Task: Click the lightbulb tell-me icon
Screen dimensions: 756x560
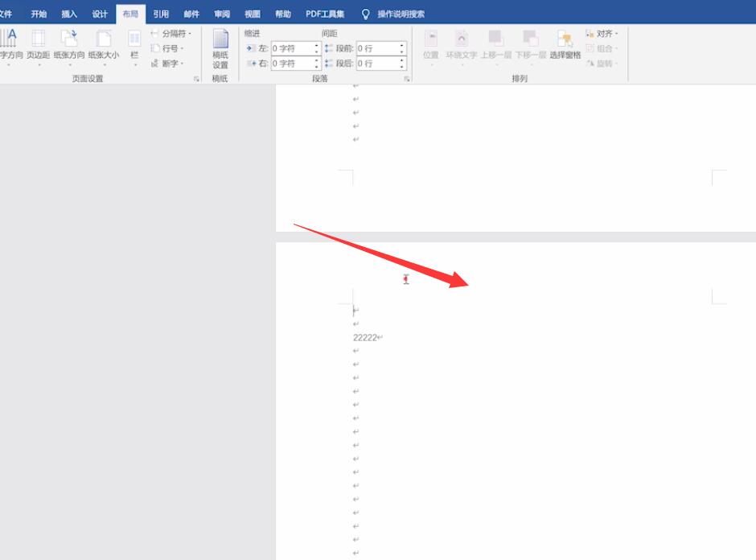Action: coord(366,14)
